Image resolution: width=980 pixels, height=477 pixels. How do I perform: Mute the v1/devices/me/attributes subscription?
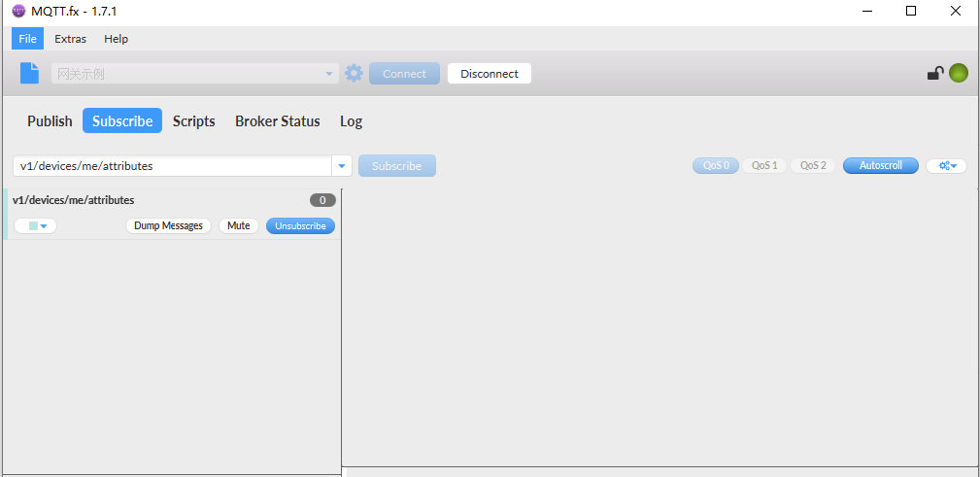tap(239, 225)
